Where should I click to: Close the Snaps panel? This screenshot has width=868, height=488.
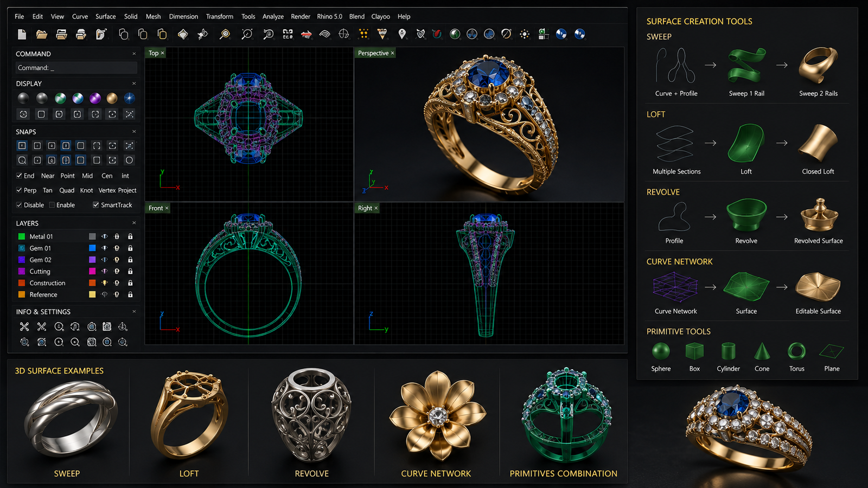point(134,131)
